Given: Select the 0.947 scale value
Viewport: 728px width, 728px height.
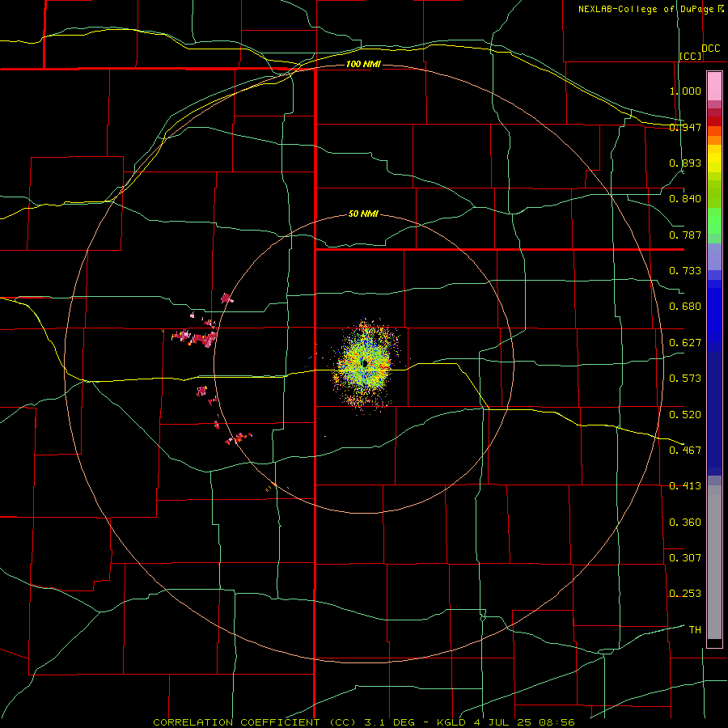Looking at the screenshot, I should point(685,127).
